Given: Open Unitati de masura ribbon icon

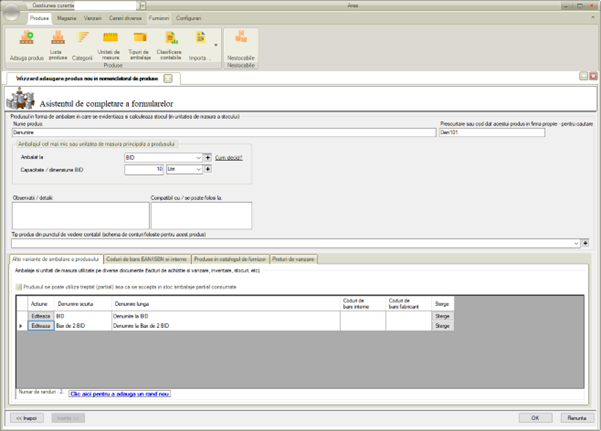Looking at the screenshot, I should 110,45.
